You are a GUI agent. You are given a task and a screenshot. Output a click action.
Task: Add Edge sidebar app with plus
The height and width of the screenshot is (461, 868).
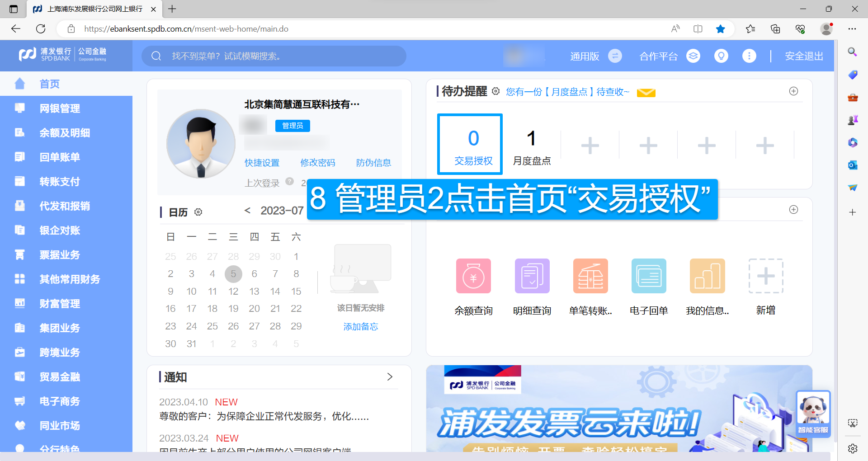click(853, 212)
